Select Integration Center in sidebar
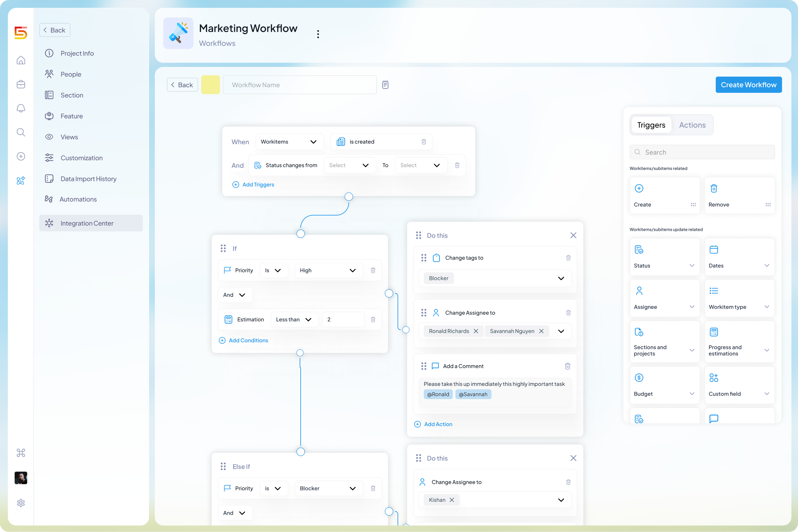Screen dimensions: 798x532 [91, 223]
